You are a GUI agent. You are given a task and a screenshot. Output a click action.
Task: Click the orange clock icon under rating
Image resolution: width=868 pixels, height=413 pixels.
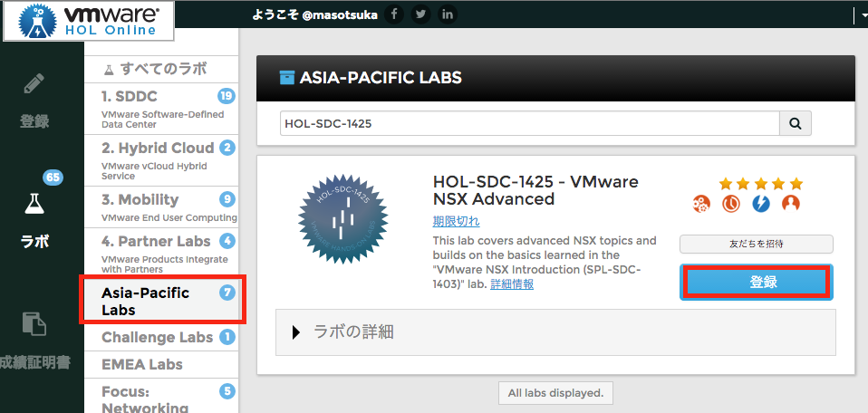click(x=731, y=205)
